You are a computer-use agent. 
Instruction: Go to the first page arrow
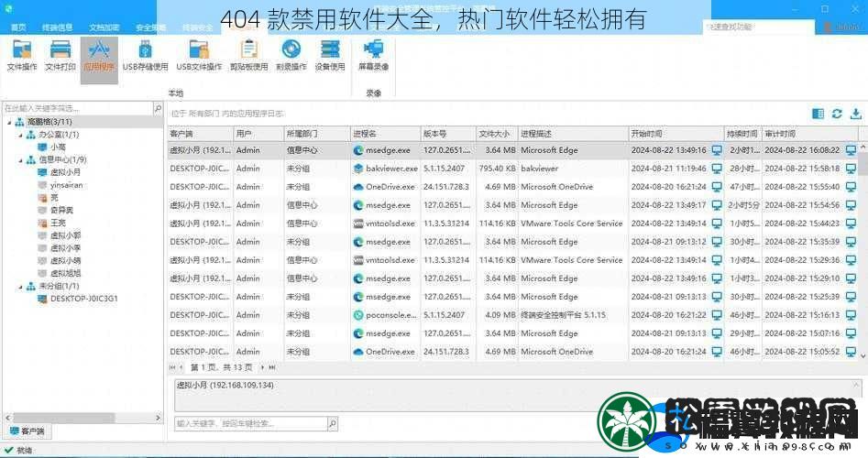tap(172, 367)
